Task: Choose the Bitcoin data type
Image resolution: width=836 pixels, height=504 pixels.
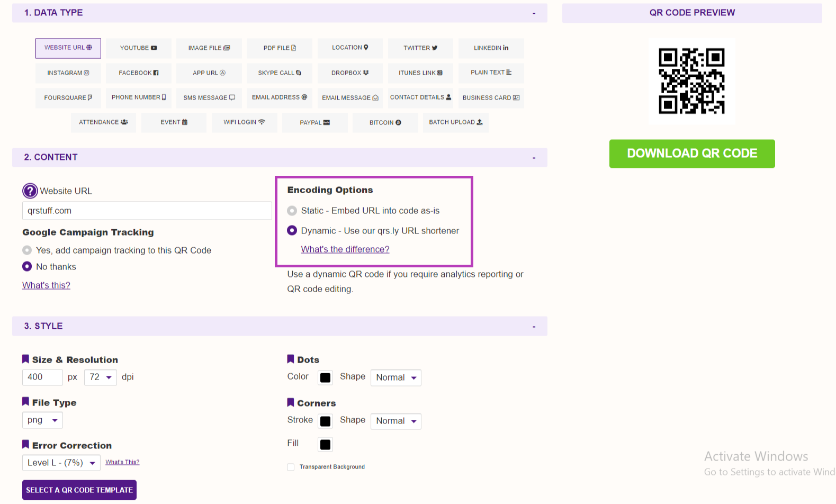Action: [385, 122]
